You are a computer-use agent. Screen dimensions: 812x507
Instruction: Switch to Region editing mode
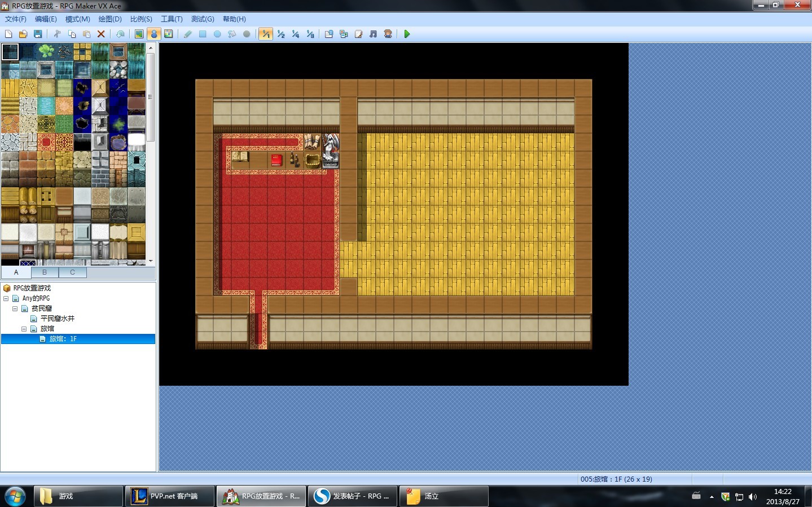168,34
